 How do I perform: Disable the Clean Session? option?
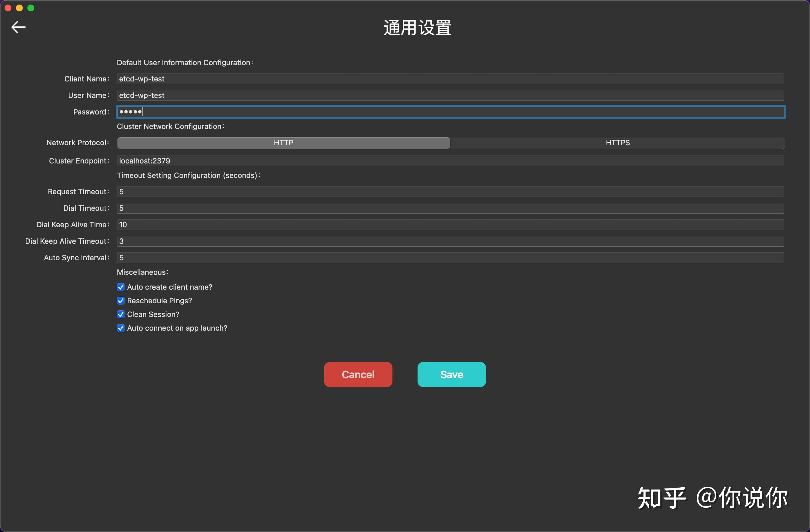tap(121, 314)
